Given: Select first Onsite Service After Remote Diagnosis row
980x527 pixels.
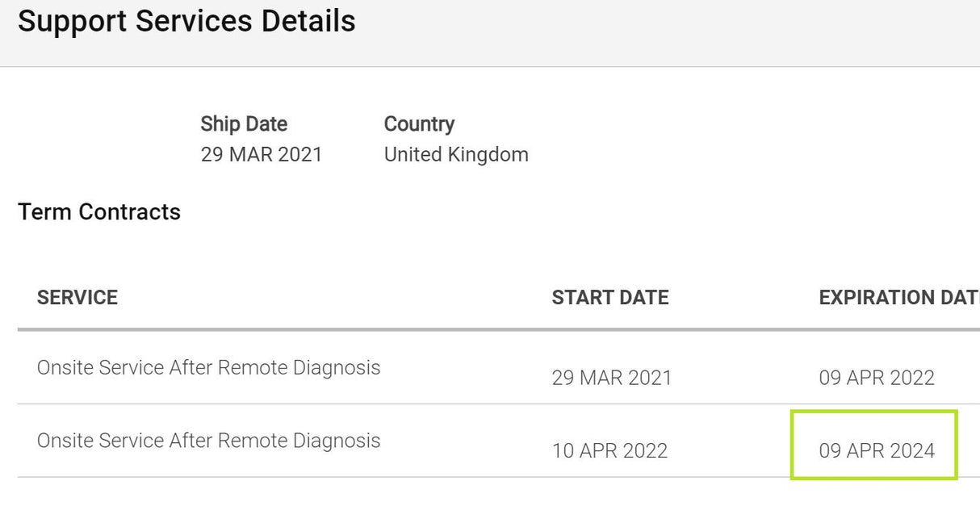Looking at the screenshot, I should pos(499,368).
